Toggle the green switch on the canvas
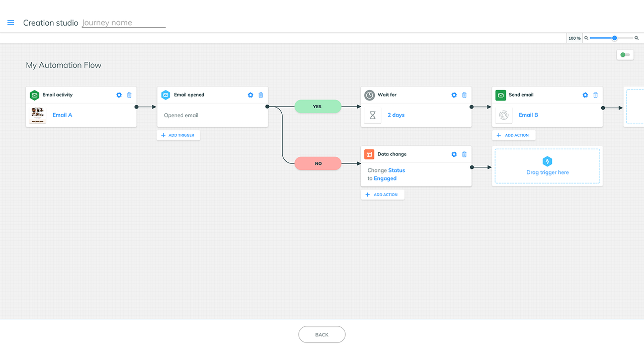Image resolution: width=644 pixels, height=362 pixels. pyautogui.click(x=625, y=54)
